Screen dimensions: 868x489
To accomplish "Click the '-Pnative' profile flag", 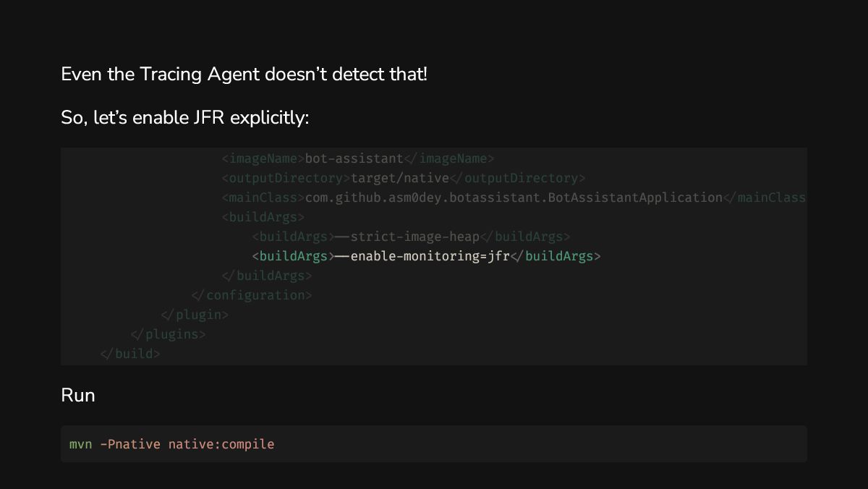I will [x=130, y=444].
